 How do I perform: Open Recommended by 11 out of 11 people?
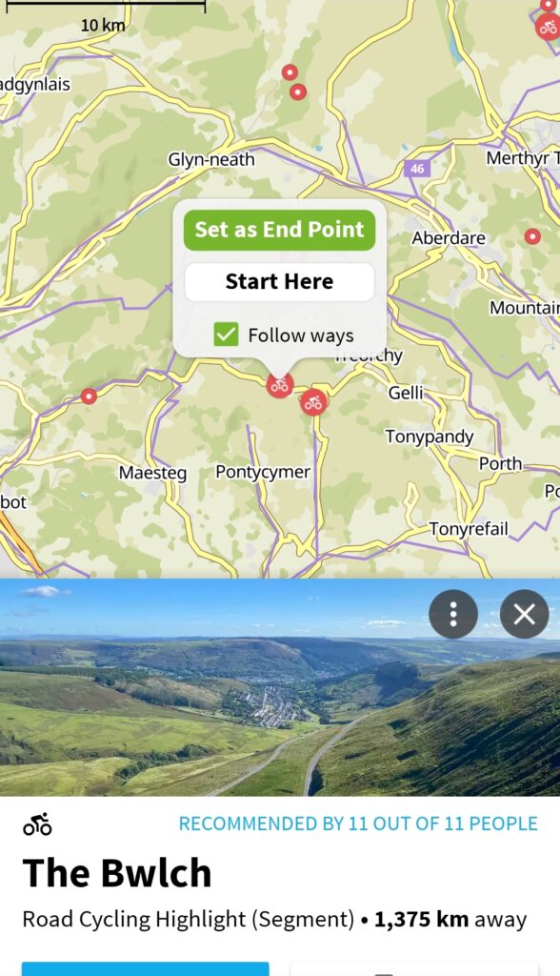point(358,823)
